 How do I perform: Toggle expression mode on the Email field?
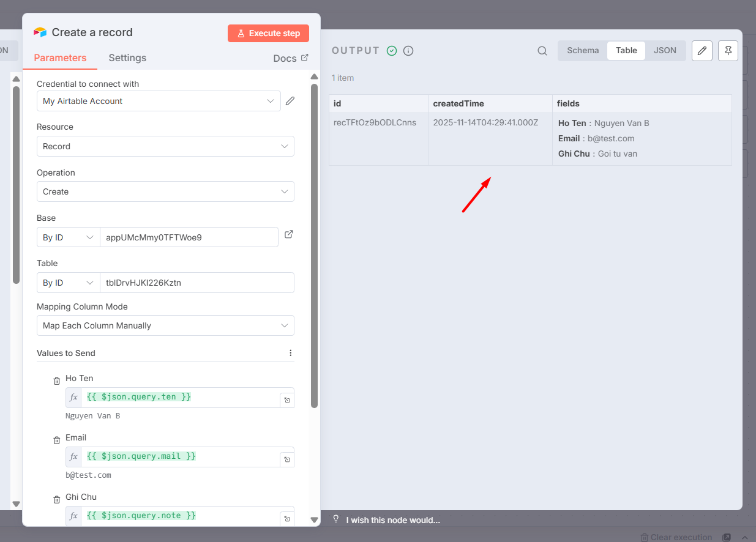73,456
